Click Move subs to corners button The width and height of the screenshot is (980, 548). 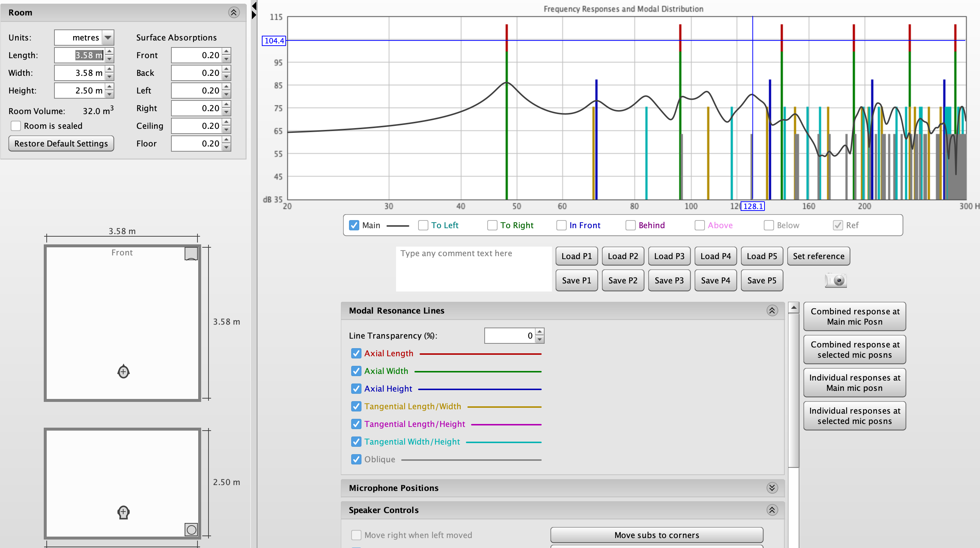pyautogui.click(x=657, y=535)
